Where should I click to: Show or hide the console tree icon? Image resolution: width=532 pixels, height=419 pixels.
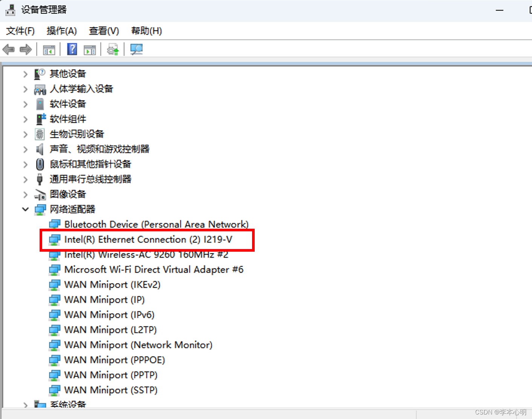coord(49,50)
